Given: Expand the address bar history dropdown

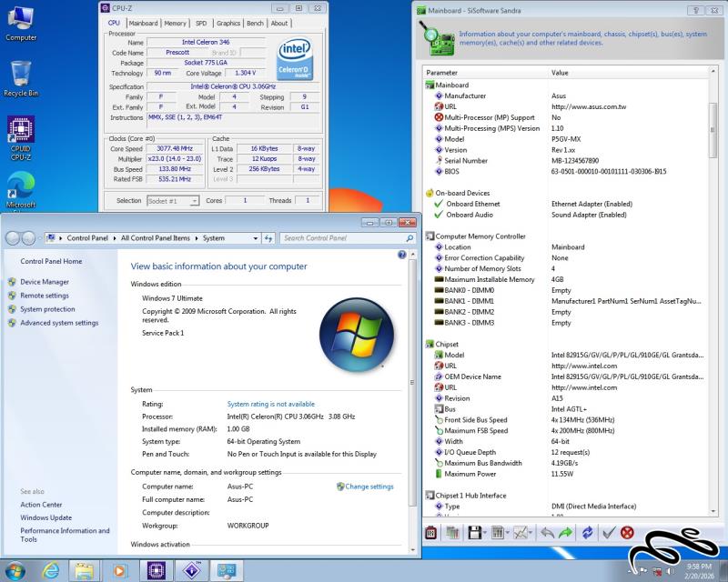Looking at the screenshot, I should [256, 238].
